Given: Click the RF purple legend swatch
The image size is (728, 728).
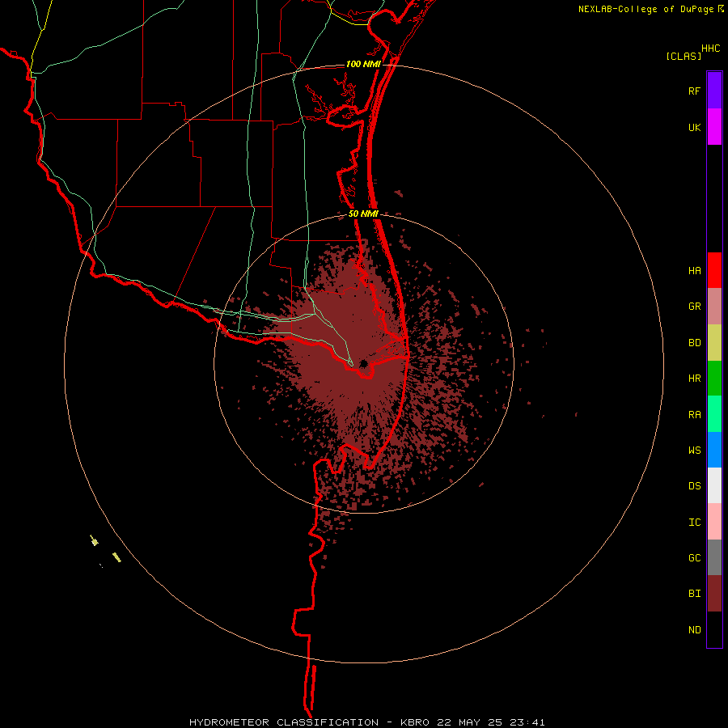Looking at the screenshot, I should 714,91.
